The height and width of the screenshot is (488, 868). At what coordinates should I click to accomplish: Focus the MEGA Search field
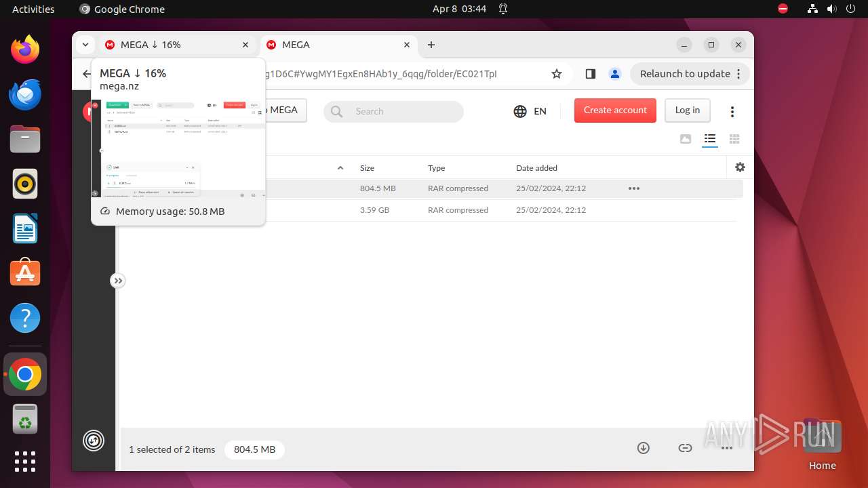pyautogui.click(x=393, y=112)
